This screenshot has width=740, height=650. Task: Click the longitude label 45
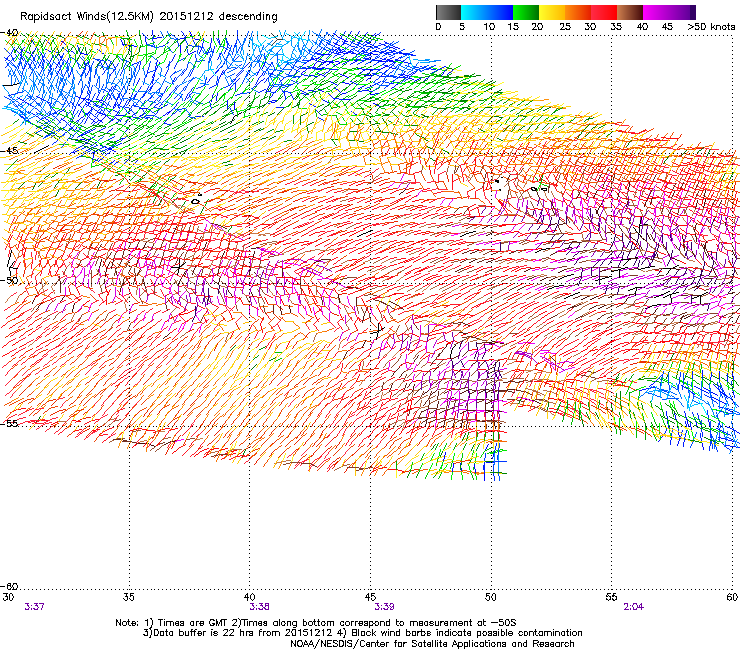pyautogui.click(x=370, y=597)
